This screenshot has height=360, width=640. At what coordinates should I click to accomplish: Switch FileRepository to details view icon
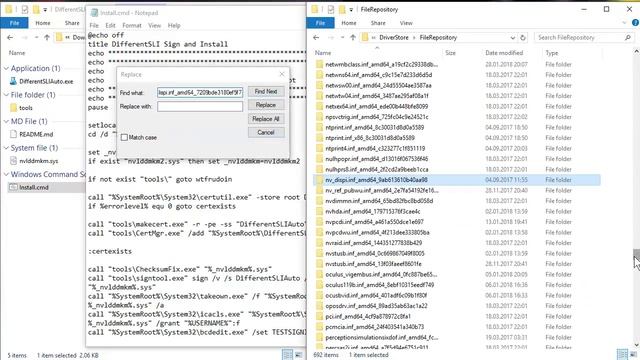[622, 355]
